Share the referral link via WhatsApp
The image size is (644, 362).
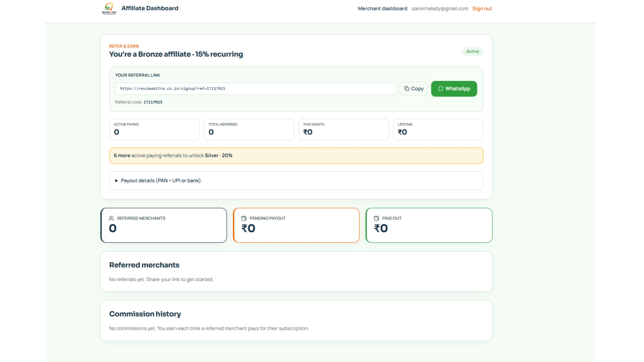point(454,88)
